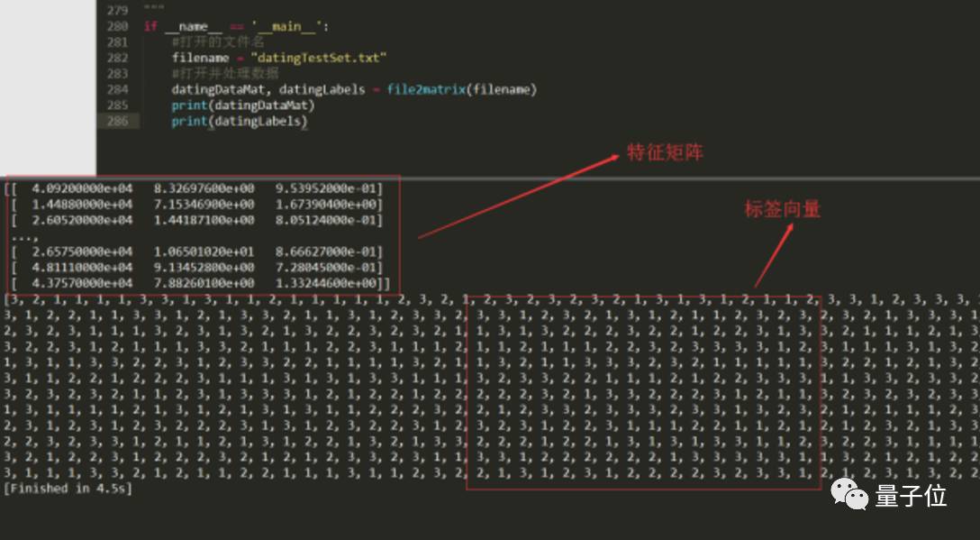980x540 pixels.
Task: Click output value 1.06501020e+01
Action: (204, 252)
